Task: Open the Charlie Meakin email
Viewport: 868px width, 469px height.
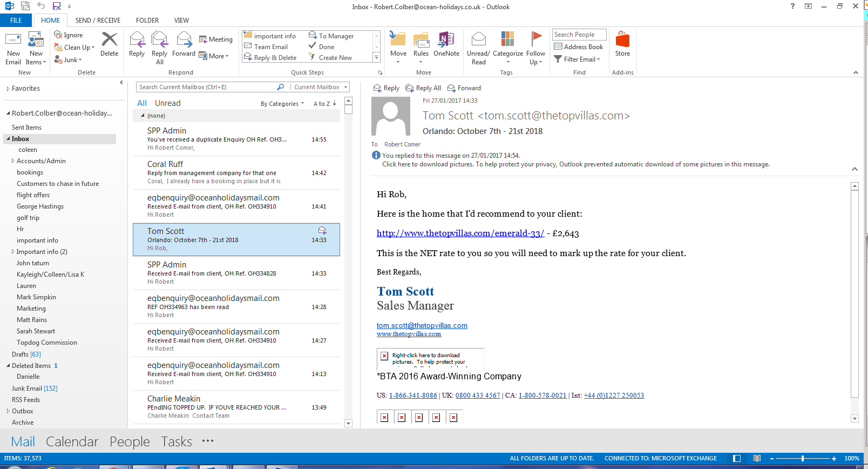Action: coord(236,407)
